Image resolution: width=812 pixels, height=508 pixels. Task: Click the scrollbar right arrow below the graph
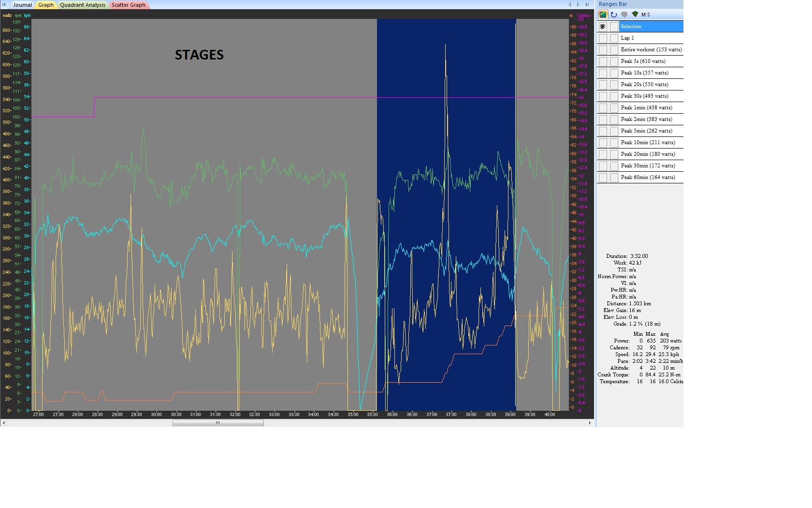pyautogui.click(x=590, y=423)
